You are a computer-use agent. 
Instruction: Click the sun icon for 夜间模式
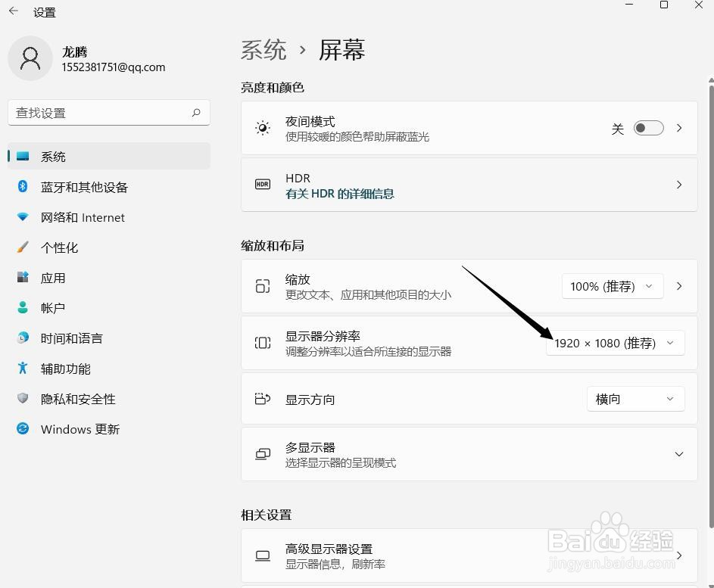[x=262, y=128]
